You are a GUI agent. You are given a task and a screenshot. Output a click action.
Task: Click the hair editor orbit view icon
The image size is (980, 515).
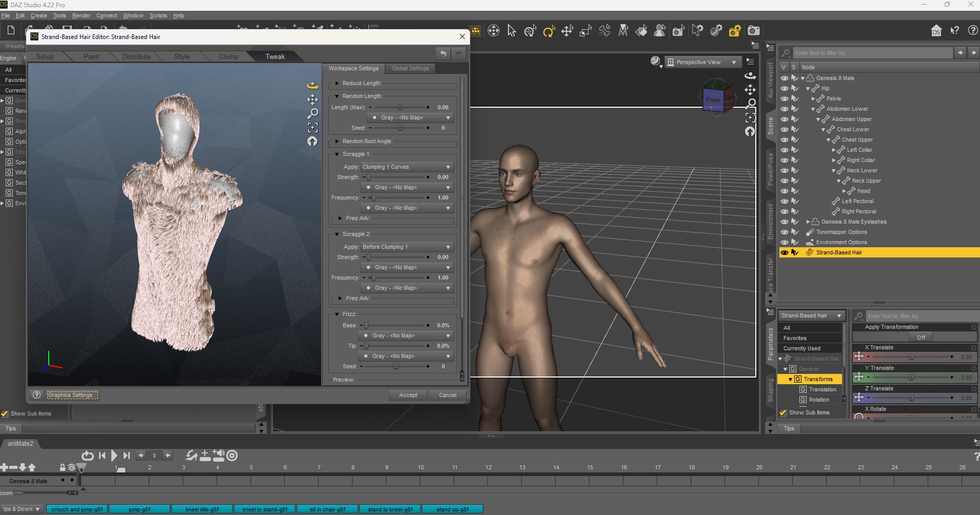coord(312,85)
